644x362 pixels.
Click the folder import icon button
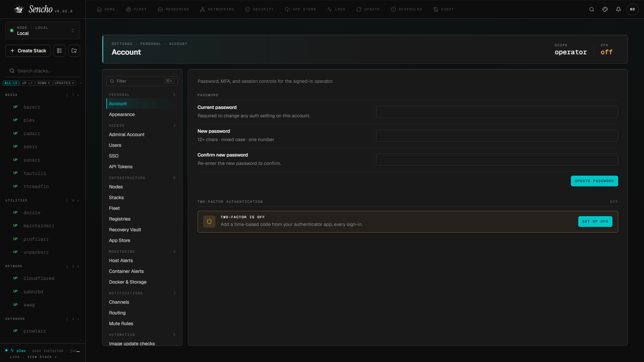(x=74, y=51)
